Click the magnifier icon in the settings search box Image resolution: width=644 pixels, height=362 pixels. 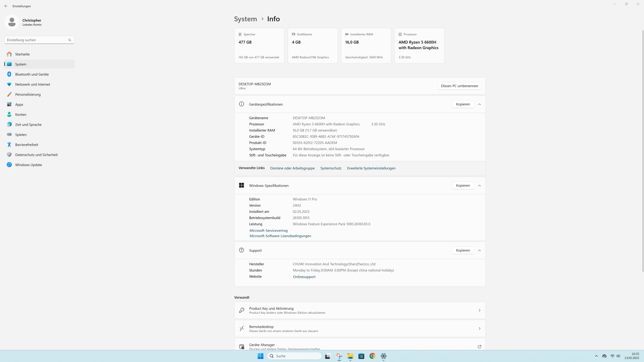70,40
